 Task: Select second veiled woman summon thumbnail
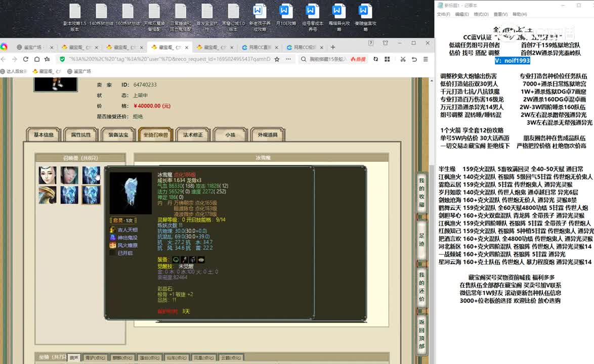69,175
